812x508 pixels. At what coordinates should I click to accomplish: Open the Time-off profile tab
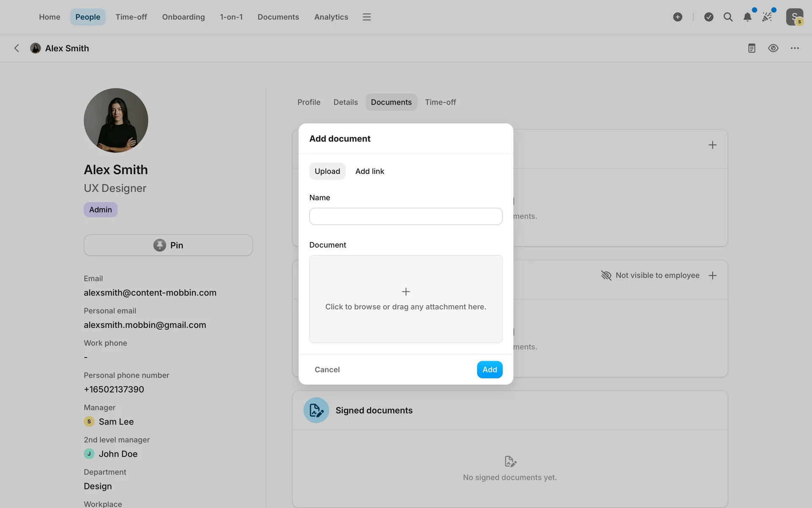click(x=440, y=102)
